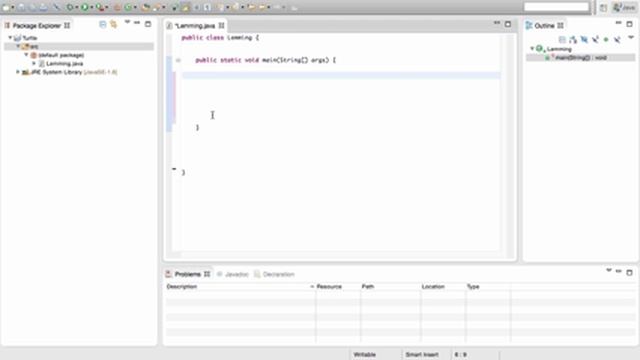
Task: Sort by the Type column header
Action: coord(488,287)
